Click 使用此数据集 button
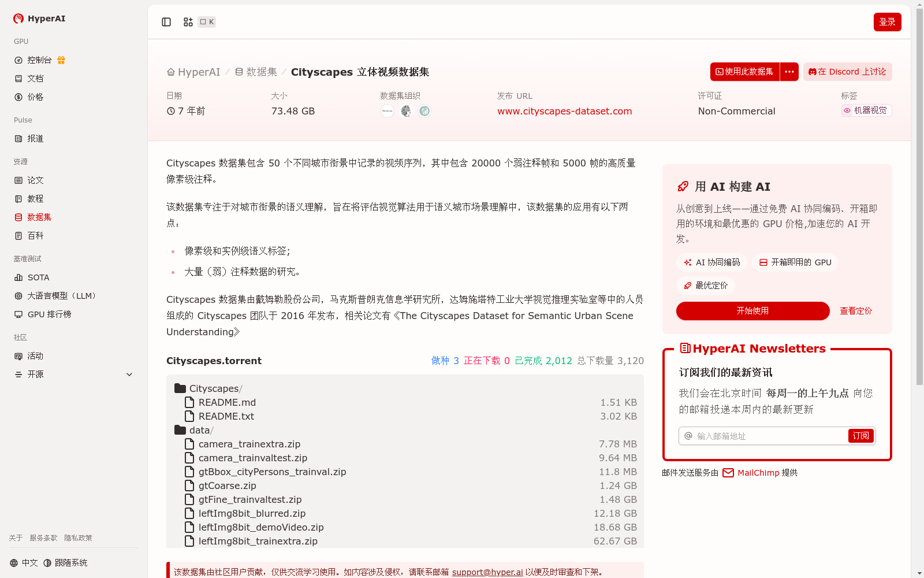Screen dimensions: 924x578 point(745,72)
